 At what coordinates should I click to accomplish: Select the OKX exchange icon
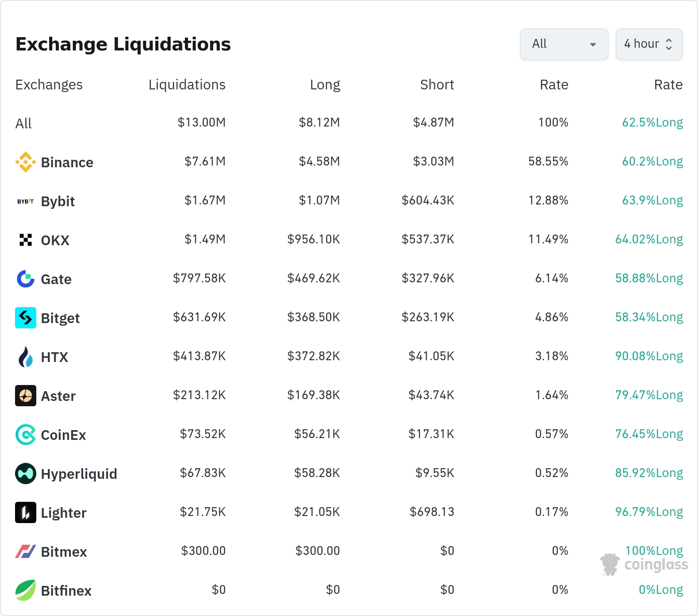[26, 240]
